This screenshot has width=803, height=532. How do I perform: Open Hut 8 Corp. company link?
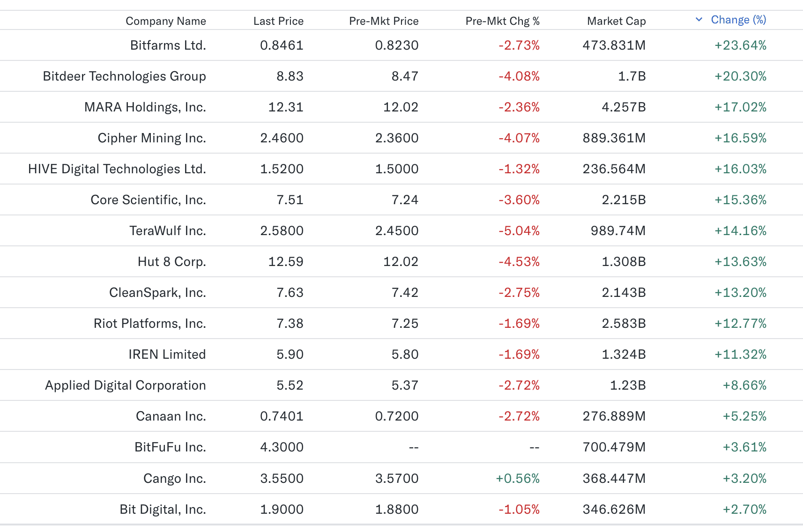pos(172,262)
